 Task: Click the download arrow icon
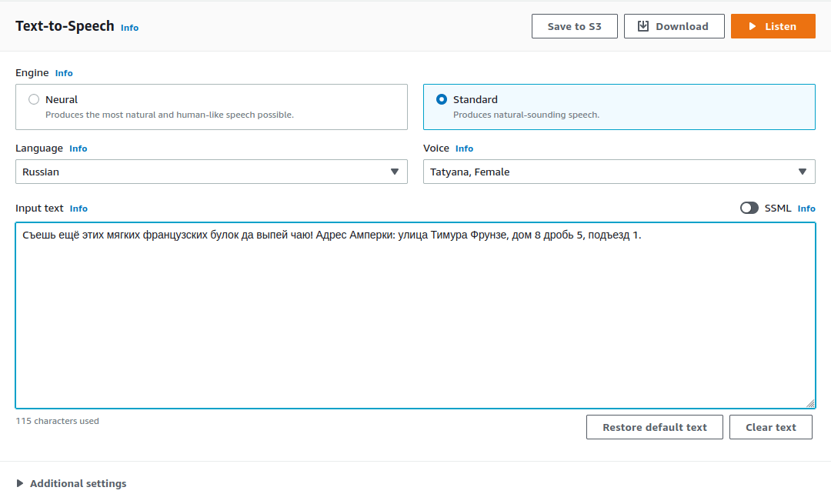click(x=643, y=26)
